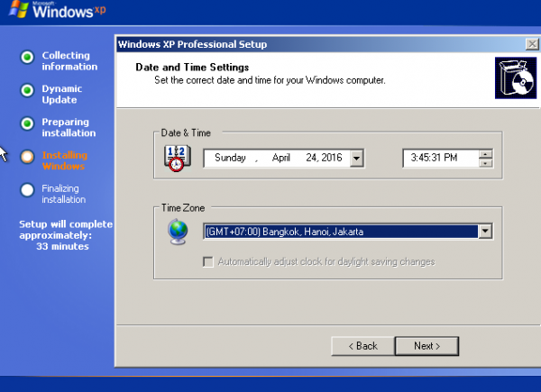The width and height of the screenshot is (541, 392).
Task: Select the month April in the date field
Action: pos(280,158)
